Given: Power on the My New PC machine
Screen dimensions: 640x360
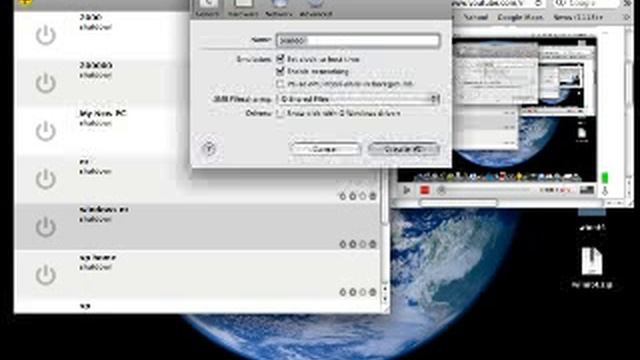Looking at the screenshot, I should coord(45,131).
